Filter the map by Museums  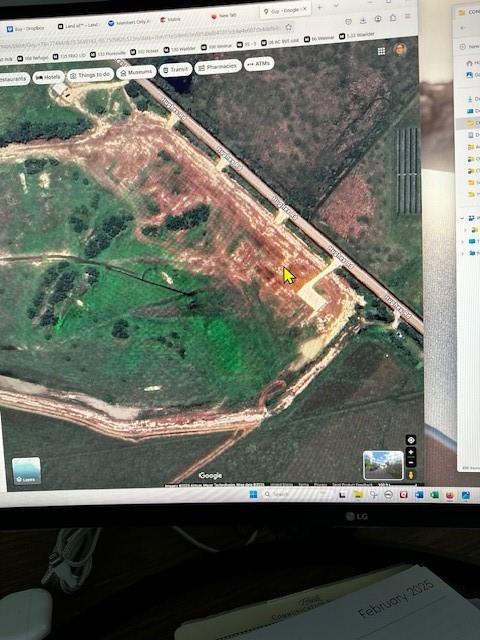pyautogui.click(x=136, y=72)
